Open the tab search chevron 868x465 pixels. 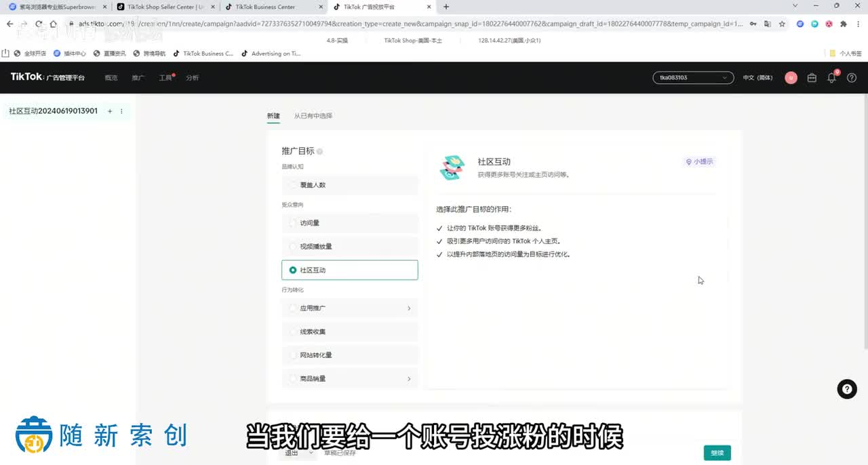[x=795, y=6]
